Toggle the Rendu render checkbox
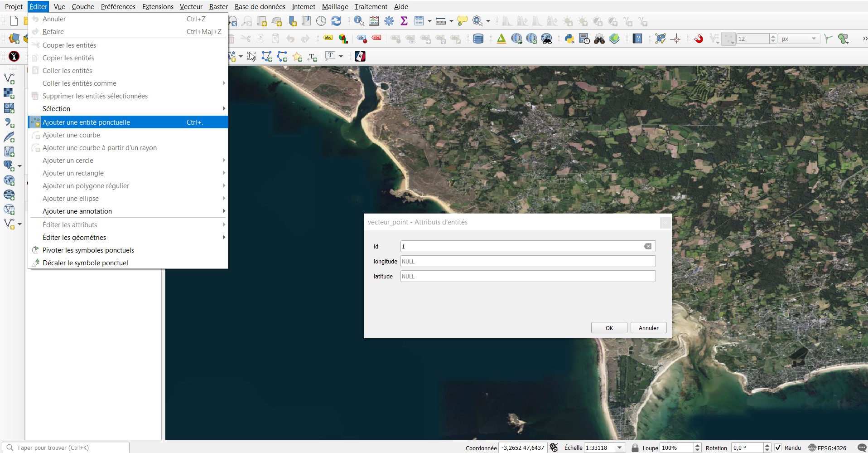868x453 pixels. click(778, 448)
